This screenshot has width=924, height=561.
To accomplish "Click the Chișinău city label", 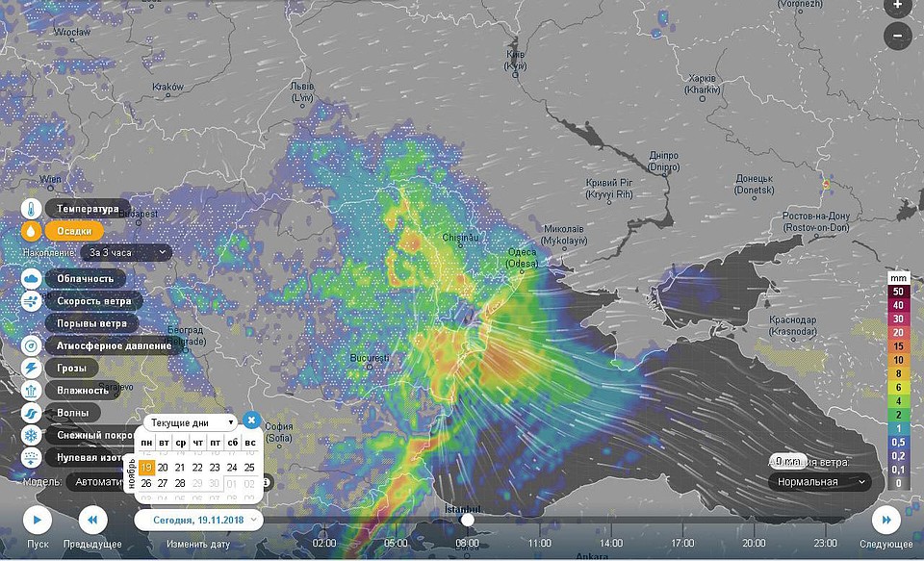I will point(460,238).
